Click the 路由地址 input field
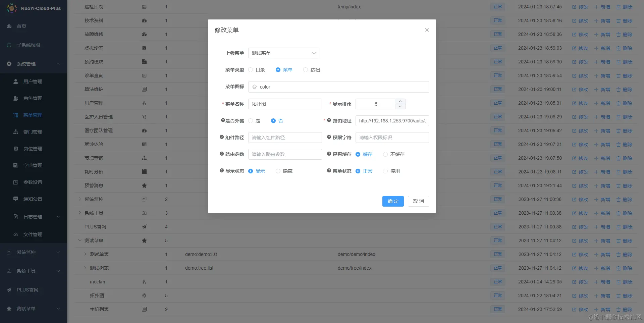 (x=392, y=121)
